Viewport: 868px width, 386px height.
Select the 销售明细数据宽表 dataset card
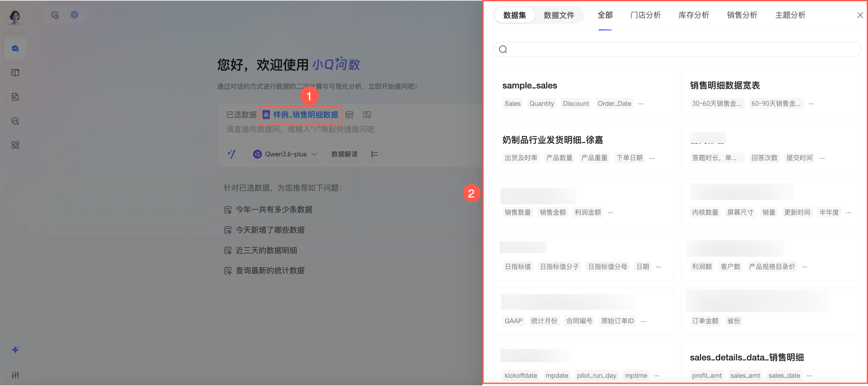point(771,94)
